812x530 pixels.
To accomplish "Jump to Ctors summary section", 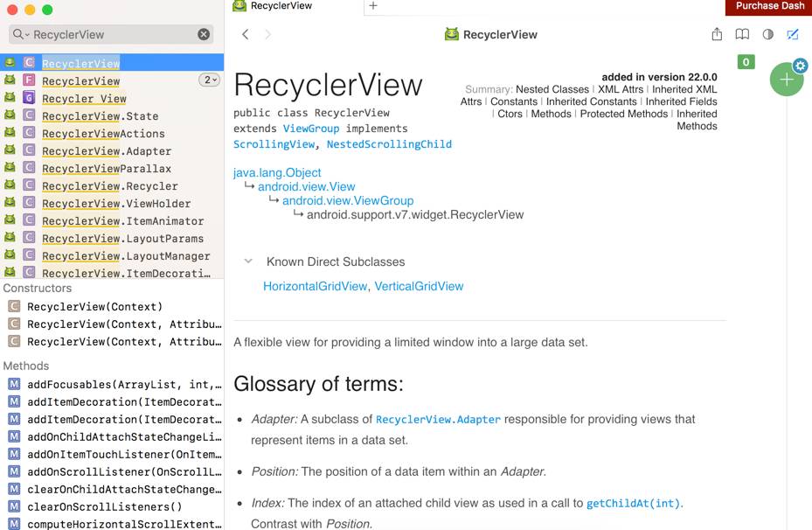I will point(510,114).
